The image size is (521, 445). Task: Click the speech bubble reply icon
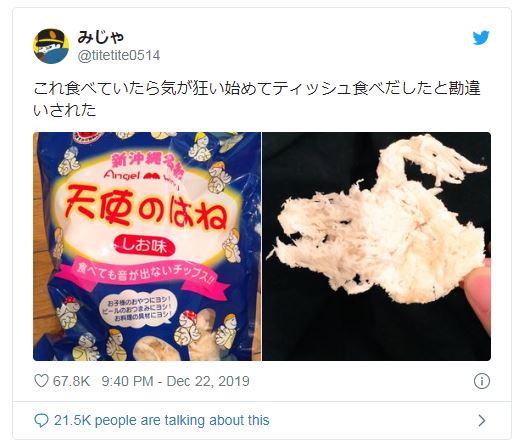[x=41, y=420]
